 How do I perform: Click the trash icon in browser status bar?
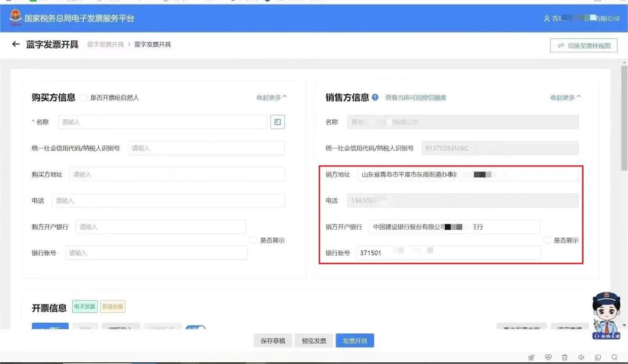[565, 357]
